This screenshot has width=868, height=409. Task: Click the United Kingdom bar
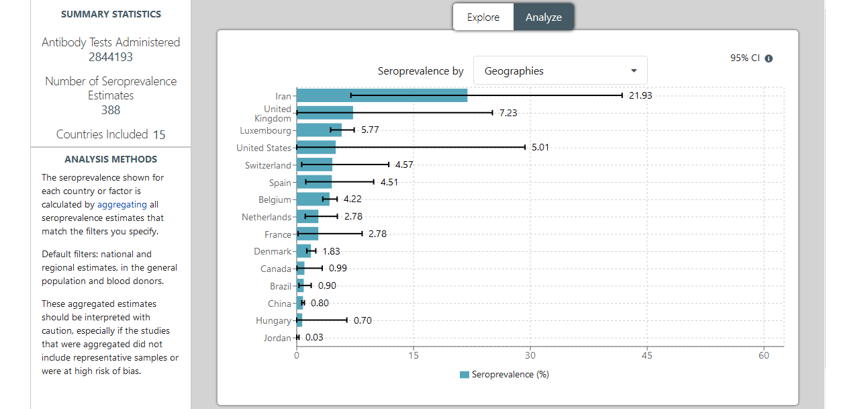pos(324,113)
